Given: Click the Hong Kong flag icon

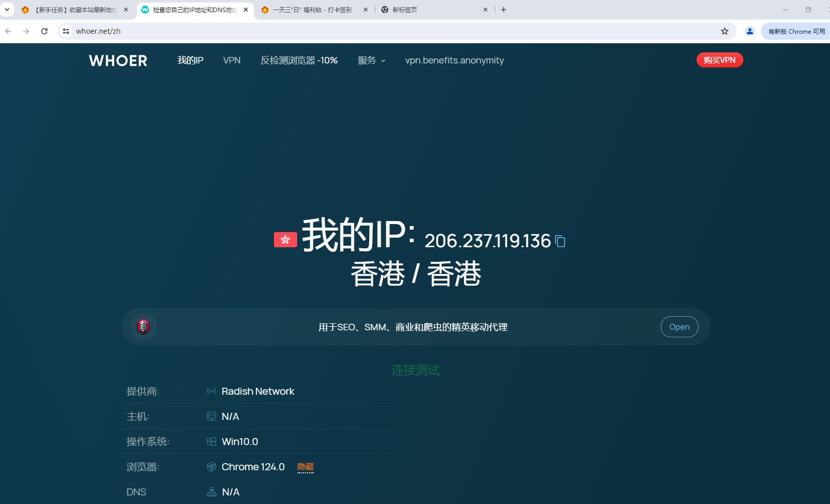Looking at the screenshot, I should pyautogui.click(x=285, y=240).
